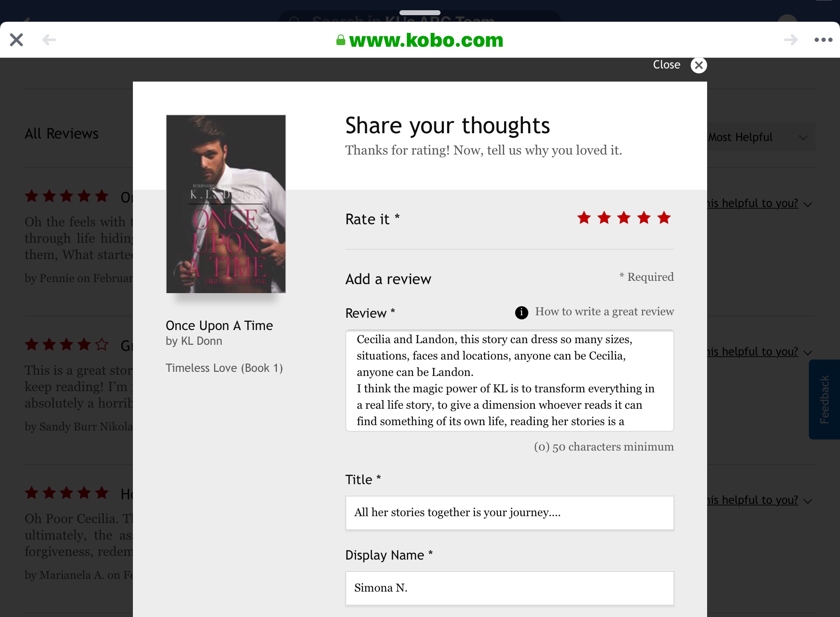The image size is (840, 617).
Task: Close the in-app browser with X
Action: (16, 40)
